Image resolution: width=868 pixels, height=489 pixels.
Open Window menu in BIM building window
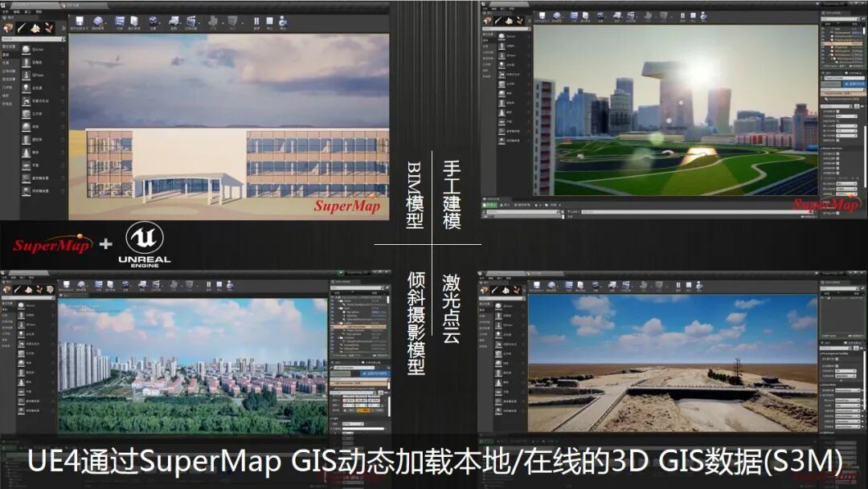click(27, 11)
